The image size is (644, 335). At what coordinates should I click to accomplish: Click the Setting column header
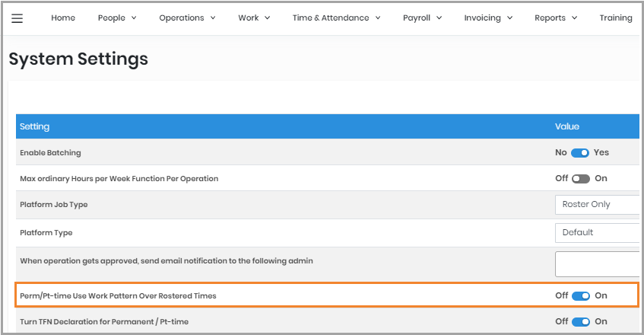coord(35,126)
